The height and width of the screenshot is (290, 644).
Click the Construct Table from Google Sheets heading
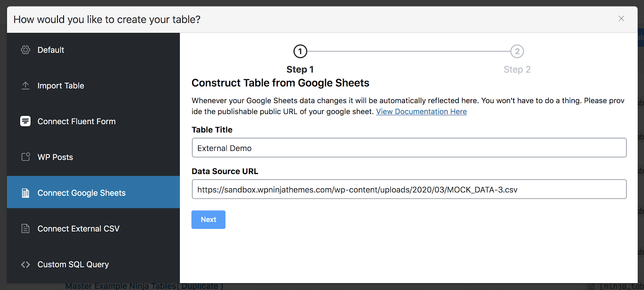coord(281,83)
